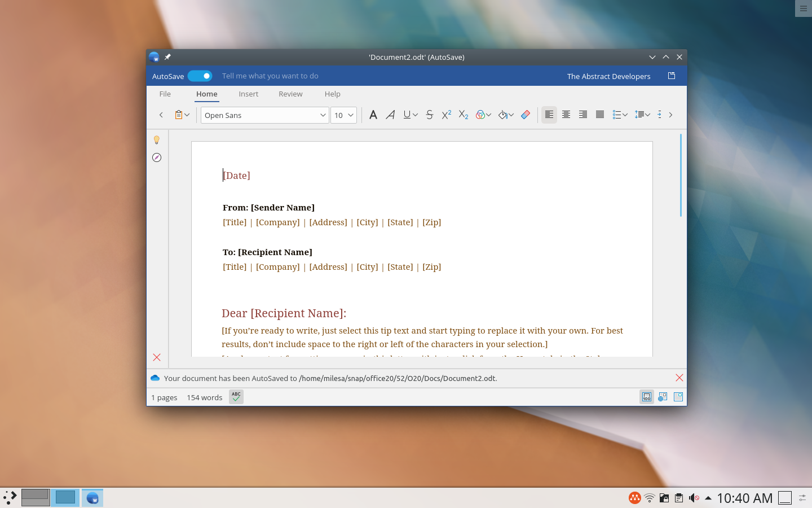
Task: Click the paste clipboard icon
Action: click(179, 115)
